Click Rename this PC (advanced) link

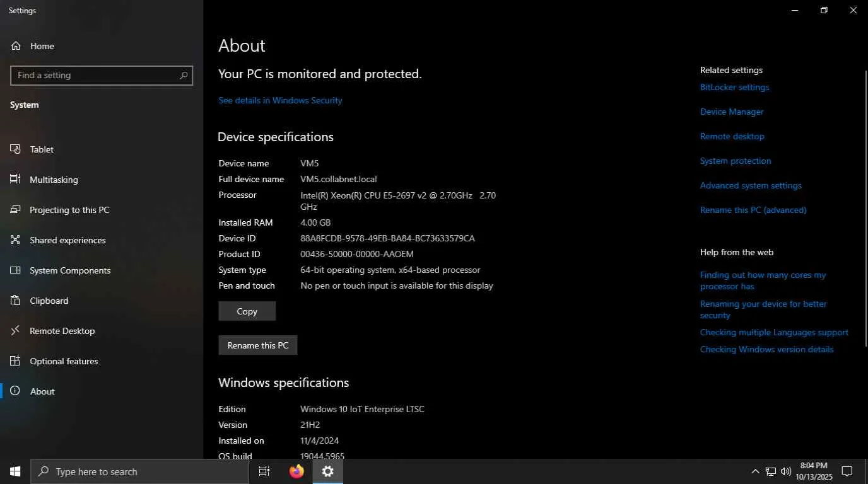pyautogui.click(x=753, y=210)
